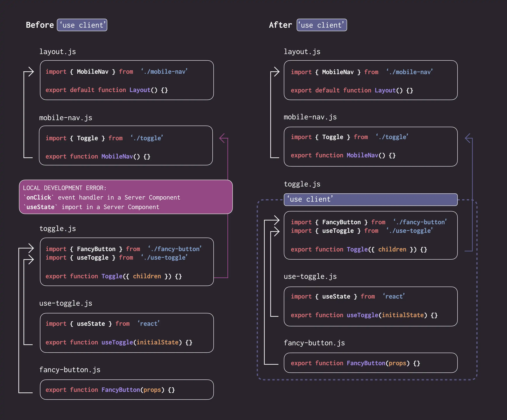Select 'export function FancyButton' line under After
This screenshot has width=507, height=420.
(x=356, y=363)
